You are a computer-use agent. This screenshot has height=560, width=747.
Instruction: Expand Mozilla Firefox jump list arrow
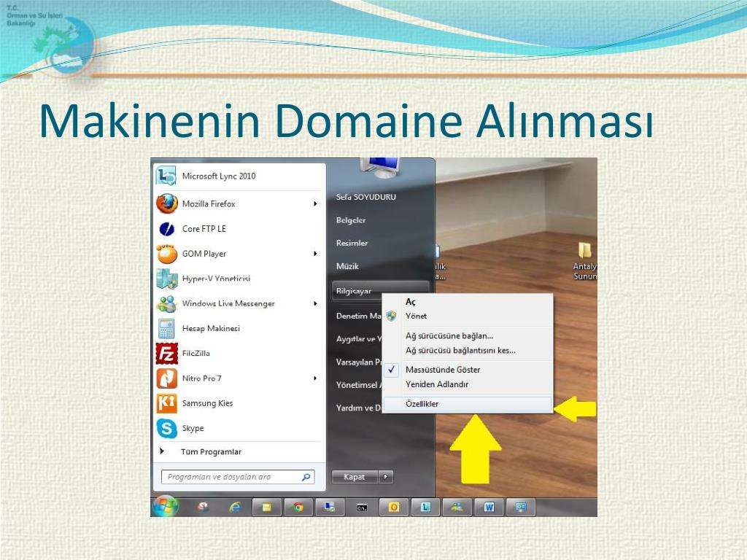click(315, 204)
